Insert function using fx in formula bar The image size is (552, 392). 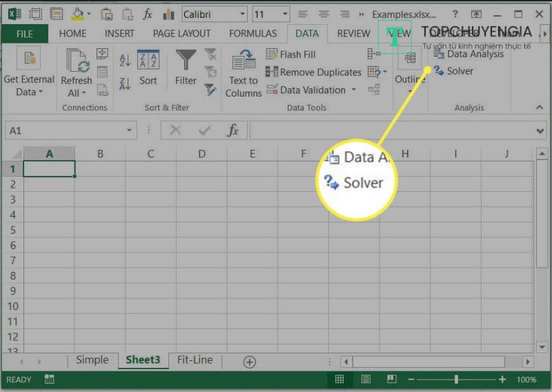tap(233, 130)
